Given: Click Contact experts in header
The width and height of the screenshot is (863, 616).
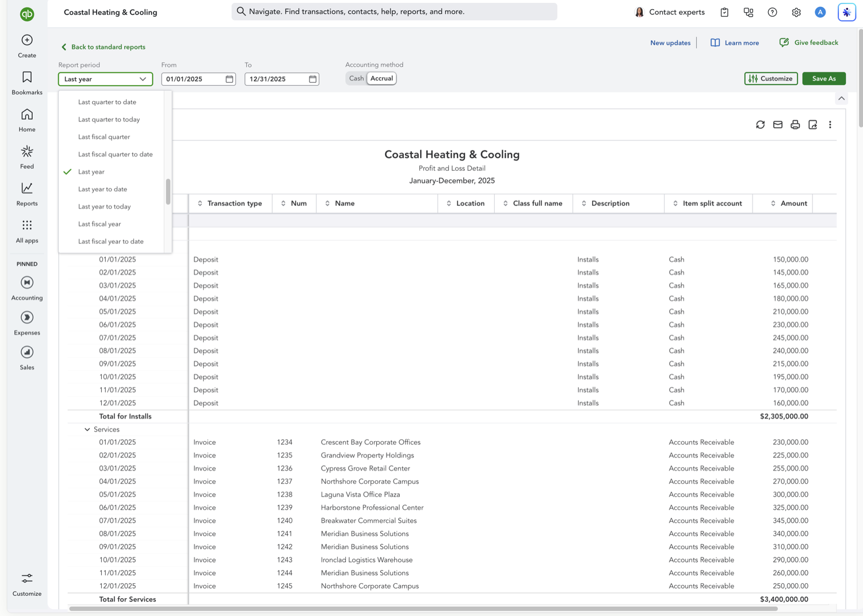Looking at the screenshot, I should pyautogui.click(x=670, y=12).
